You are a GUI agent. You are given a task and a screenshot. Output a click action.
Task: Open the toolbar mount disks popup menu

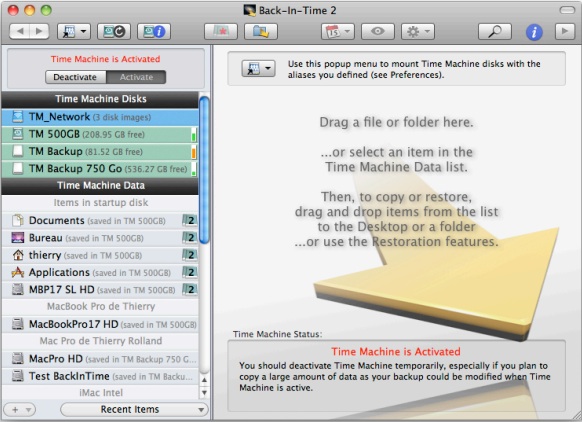click(73, 32)
